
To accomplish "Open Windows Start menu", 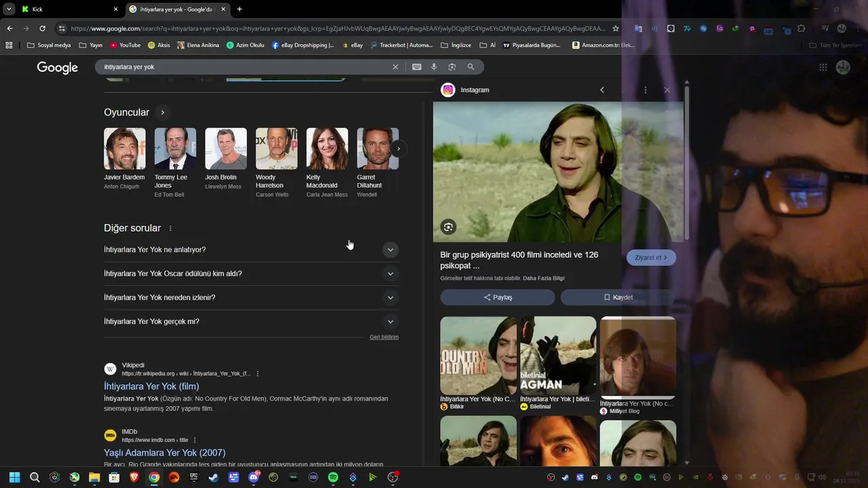I will (15, 477).
